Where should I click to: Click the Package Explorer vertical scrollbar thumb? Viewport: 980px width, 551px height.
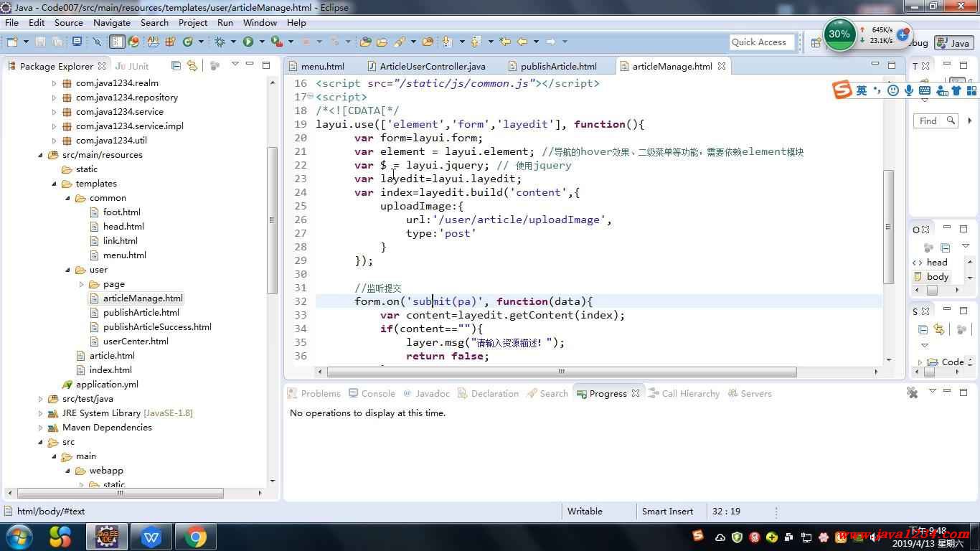coord(272,220)
